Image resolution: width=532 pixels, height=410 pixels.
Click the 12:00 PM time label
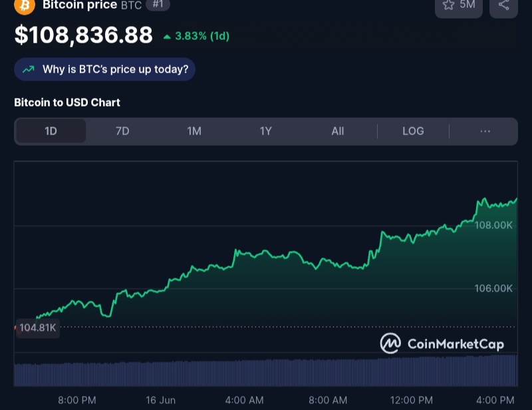(411, 400)
